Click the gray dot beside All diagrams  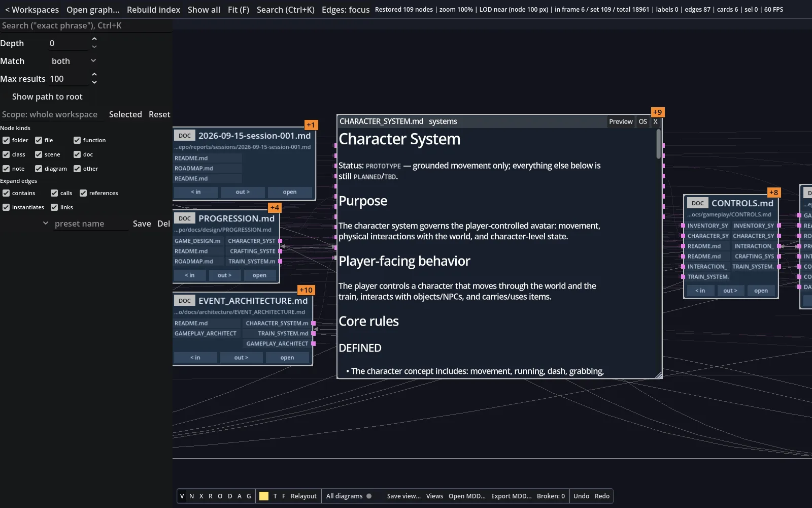[x=369, y=496]
